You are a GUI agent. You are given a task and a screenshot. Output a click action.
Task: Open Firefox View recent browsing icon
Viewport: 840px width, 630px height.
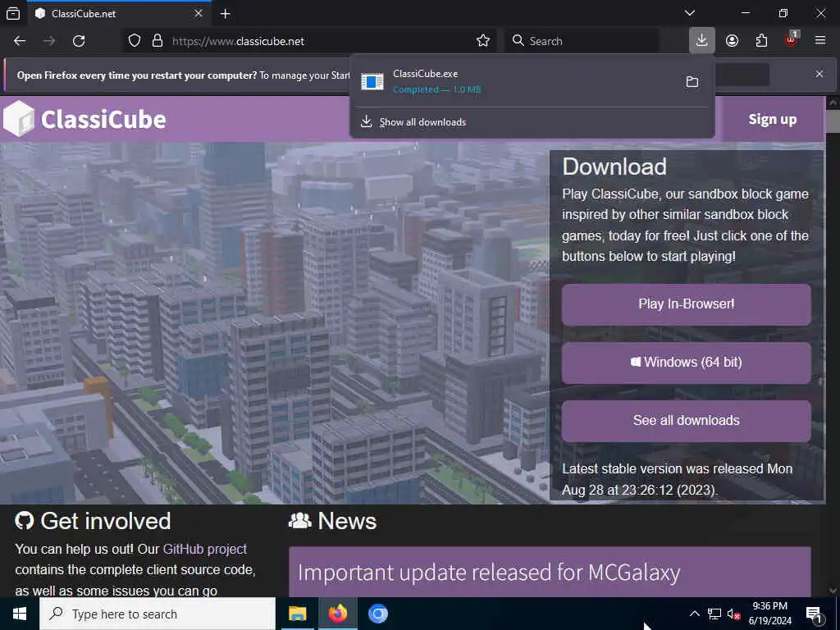click(13, 13)
